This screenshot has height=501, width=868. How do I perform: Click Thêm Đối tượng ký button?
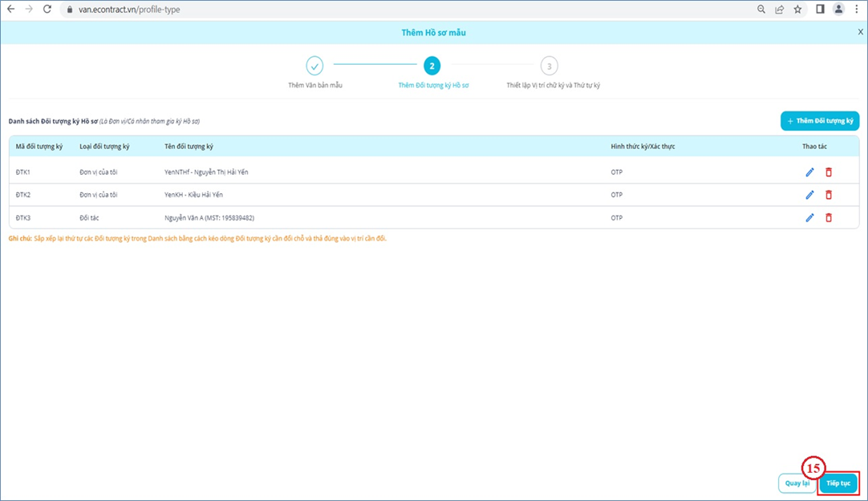tap(819, 121)
